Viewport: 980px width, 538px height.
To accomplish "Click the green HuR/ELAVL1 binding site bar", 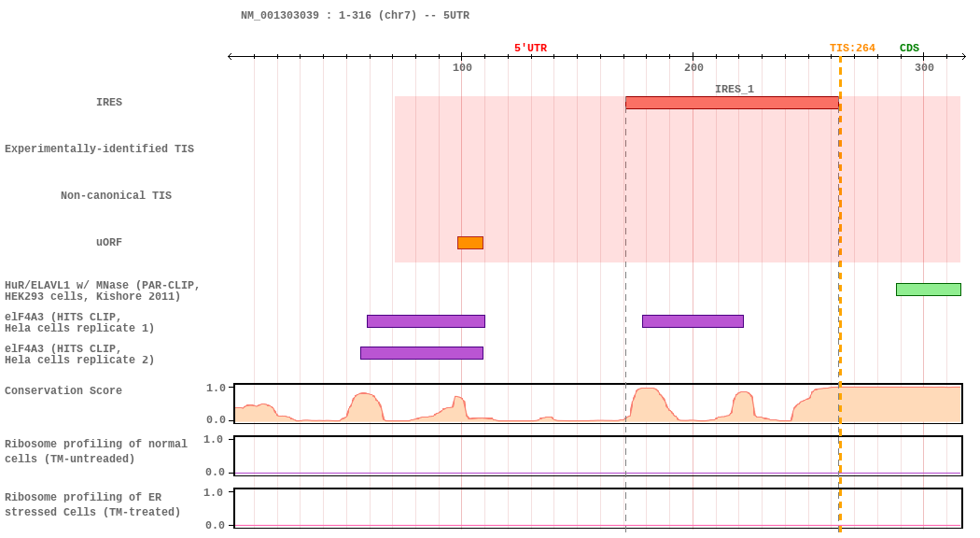I will point(928,290).
